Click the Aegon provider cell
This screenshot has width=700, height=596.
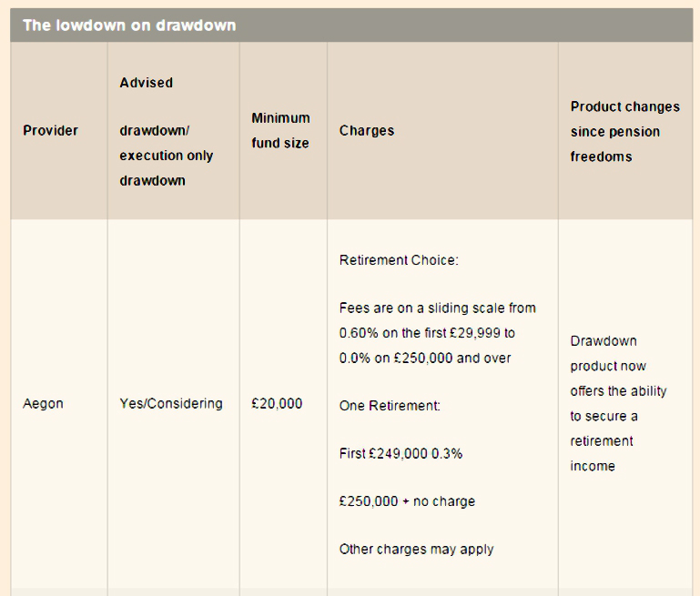coord(43,404)
